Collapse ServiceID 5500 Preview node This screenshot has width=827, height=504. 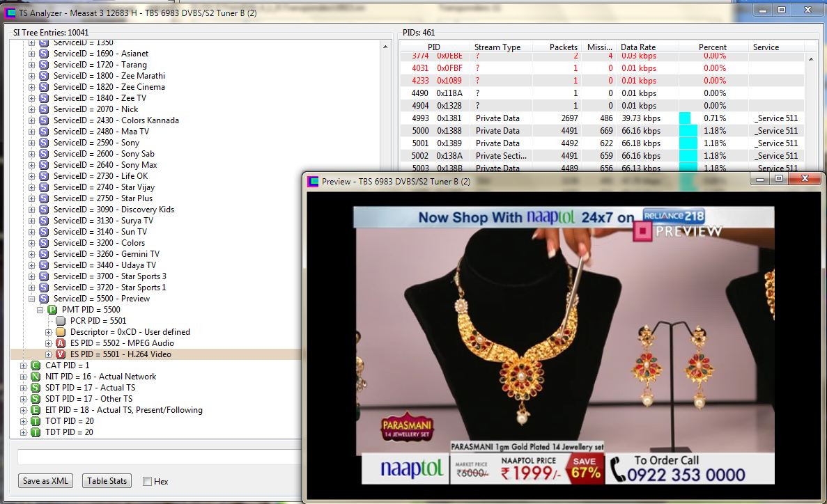click(x=31, y=299)
